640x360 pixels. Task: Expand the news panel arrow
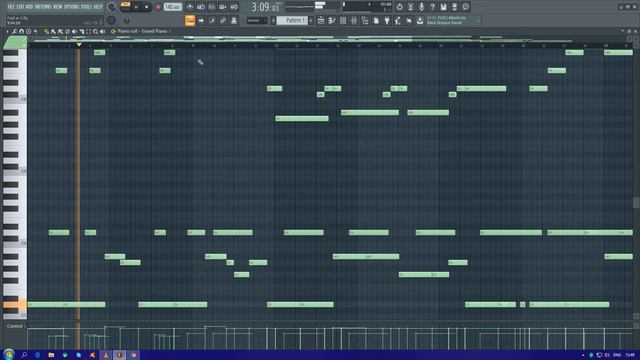478,20
